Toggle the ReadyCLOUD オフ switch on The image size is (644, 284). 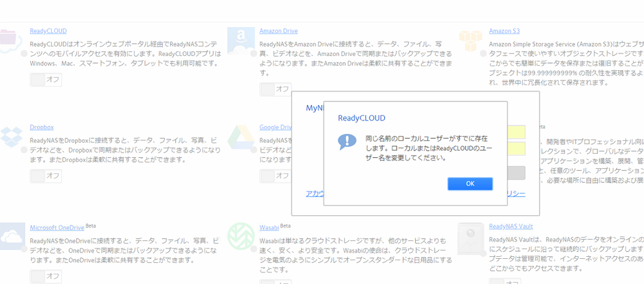pyautogui.click(x=46, y=80)
